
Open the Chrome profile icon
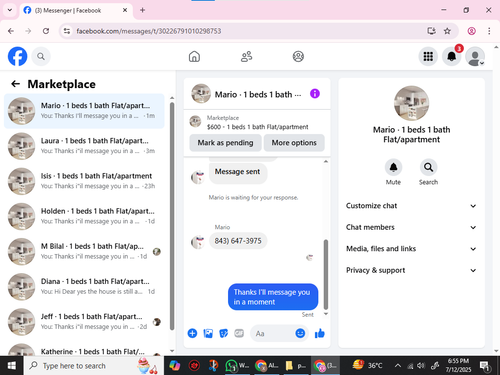pos(471,31)
